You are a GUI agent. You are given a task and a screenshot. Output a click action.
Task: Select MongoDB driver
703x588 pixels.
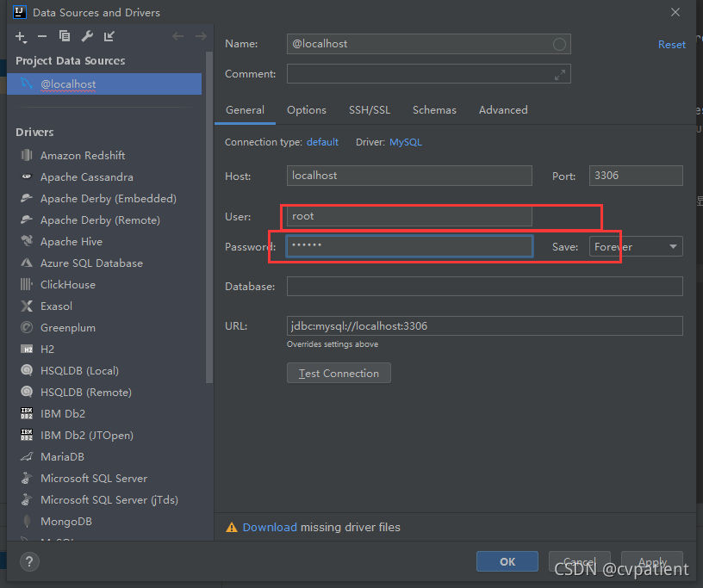click(105, 521)
